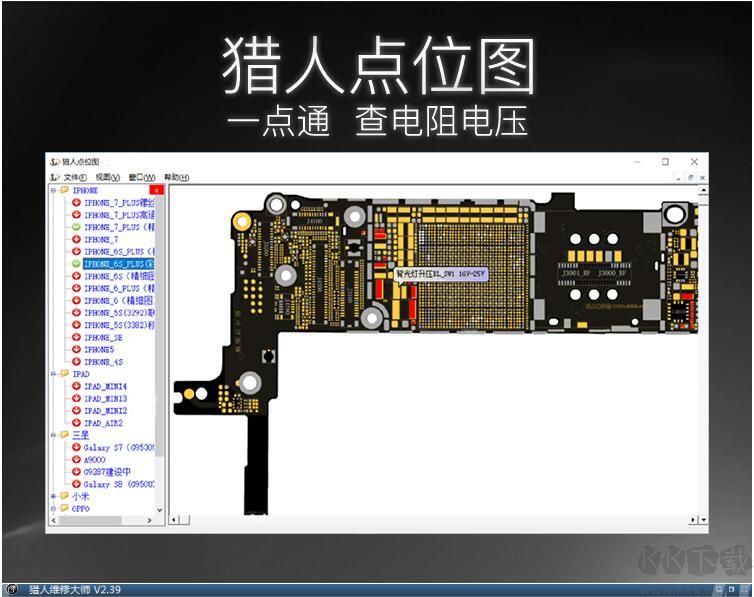Click red icon beside IPHONE_4S
The width and height of the screenshot is (754, 597).
76,362
